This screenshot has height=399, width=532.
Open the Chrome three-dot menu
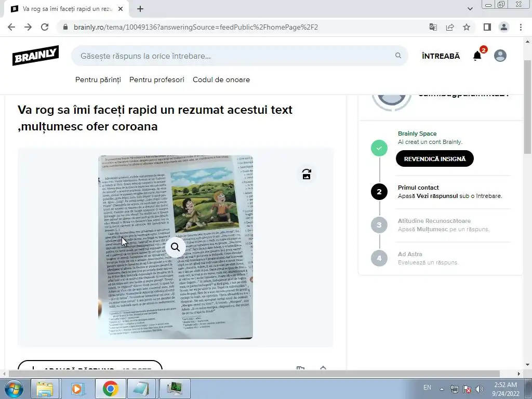pos(521,27)
